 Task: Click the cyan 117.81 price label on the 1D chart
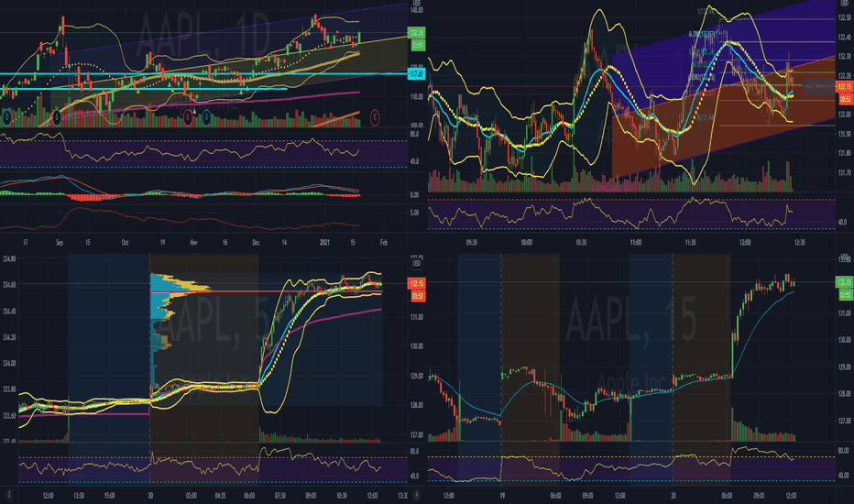tap(417, 73)
